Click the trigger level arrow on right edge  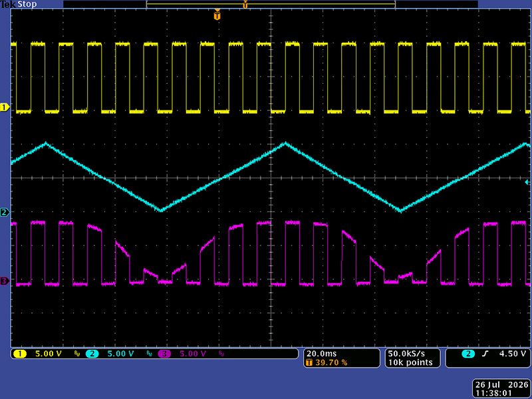click(x=527, y=182)
